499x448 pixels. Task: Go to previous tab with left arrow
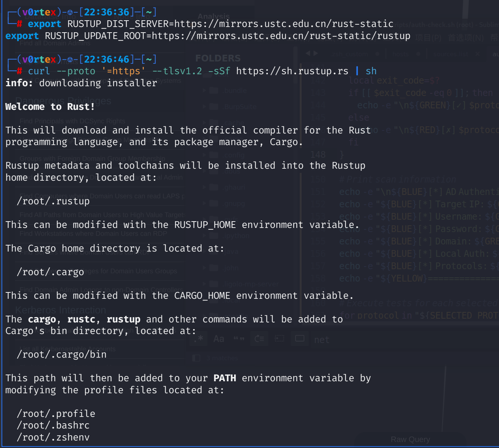[308, 54]
